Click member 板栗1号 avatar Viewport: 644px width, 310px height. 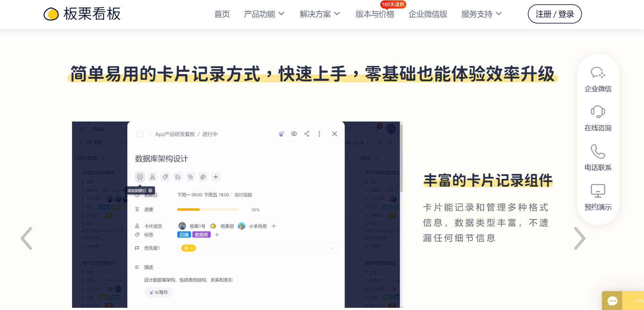coord(182,226)
